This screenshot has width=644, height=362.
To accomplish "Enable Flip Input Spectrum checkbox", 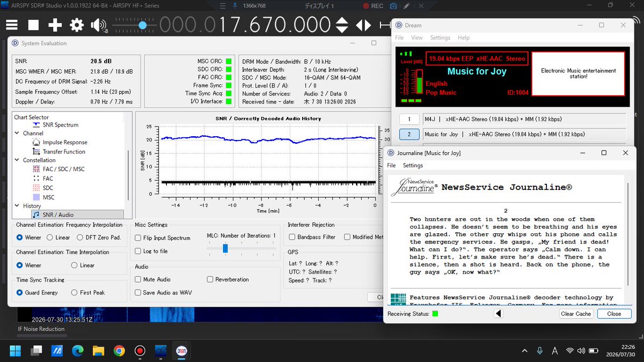I will pyautogui.click(x=163, y=238).
